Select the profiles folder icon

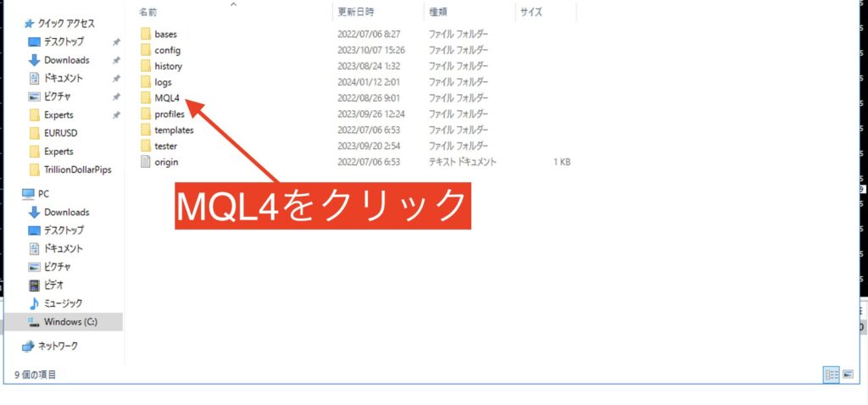[146, 114]
